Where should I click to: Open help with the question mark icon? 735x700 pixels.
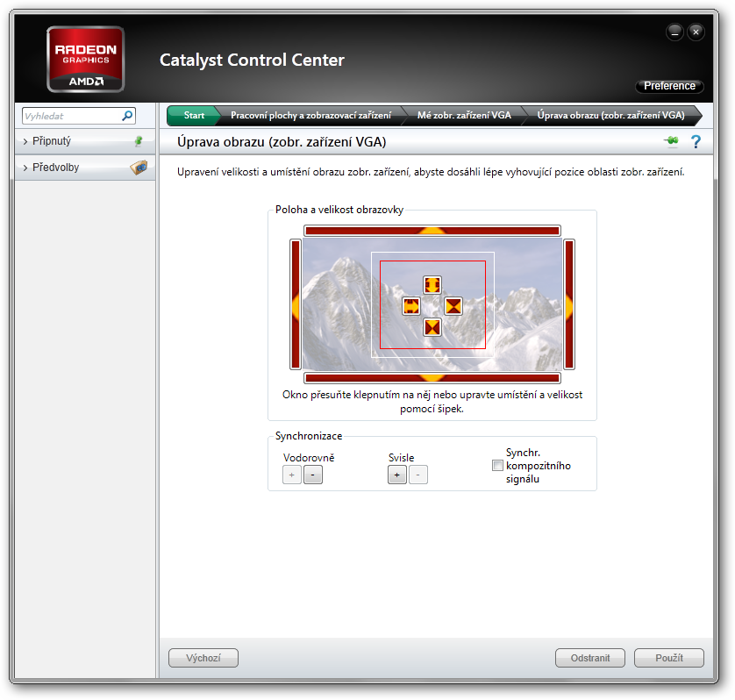(x=696, y=141)
